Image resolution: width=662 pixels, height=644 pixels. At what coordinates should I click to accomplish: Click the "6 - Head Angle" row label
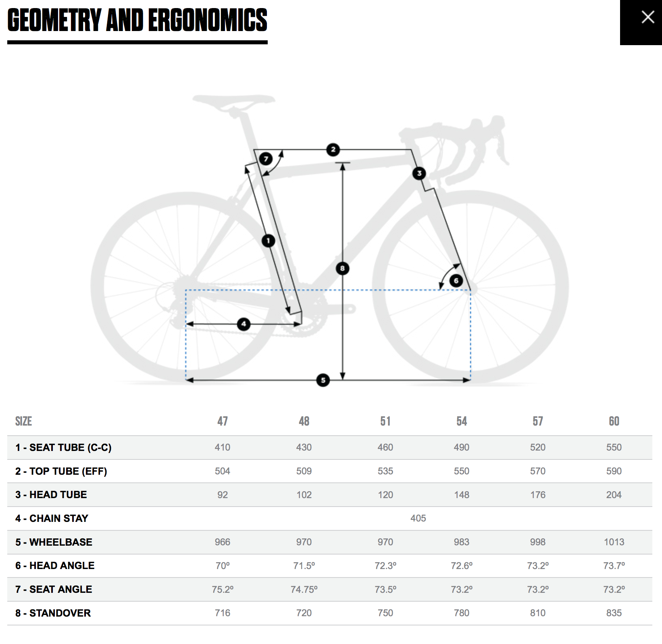coord(55,565)
